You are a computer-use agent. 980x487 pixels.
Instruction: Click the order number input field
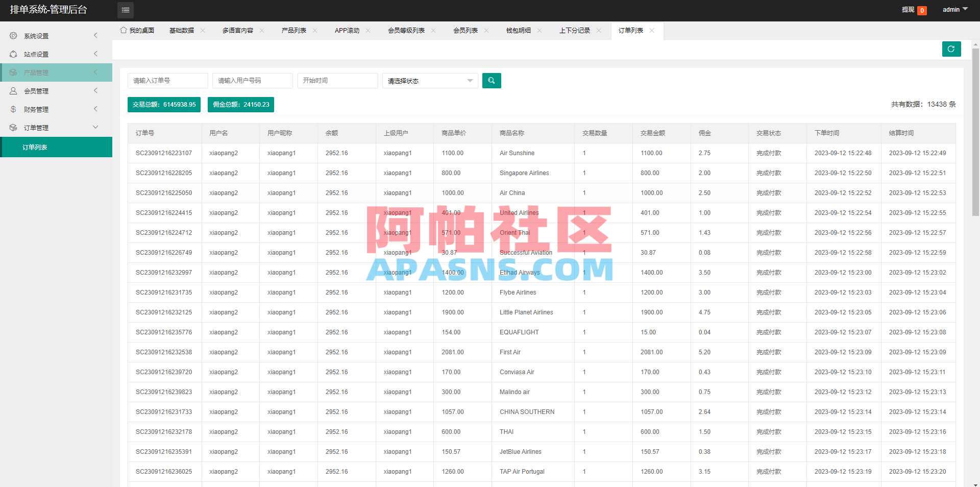(167, 80)
